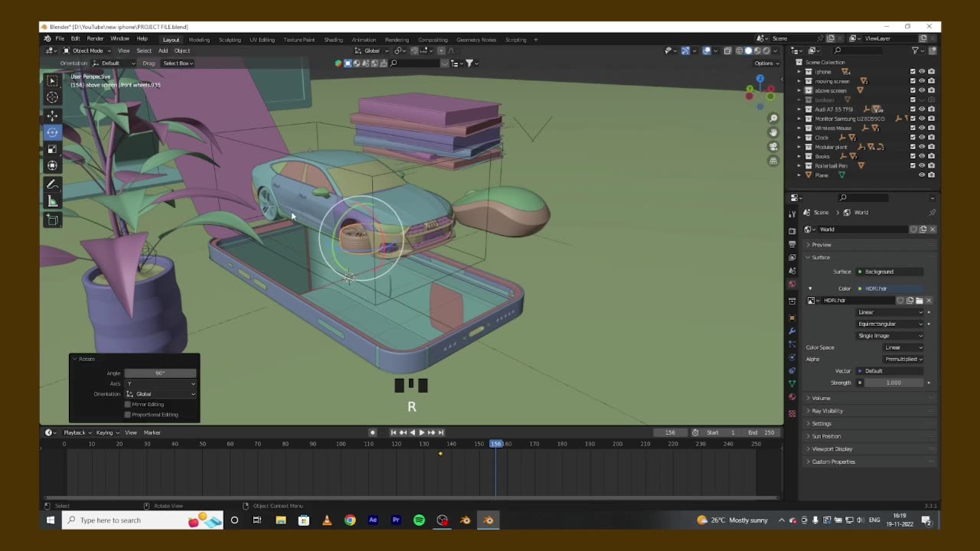
Task: Click the zoom viewport magnifier icon
Action: [x=773, y=119]
